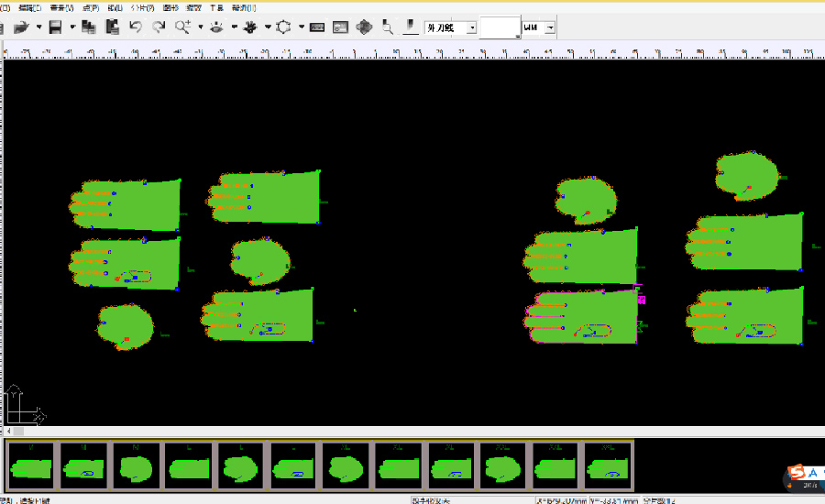Screen dimensions: 825x504
Task: Click the undo arrow icon
Action: 136,27
